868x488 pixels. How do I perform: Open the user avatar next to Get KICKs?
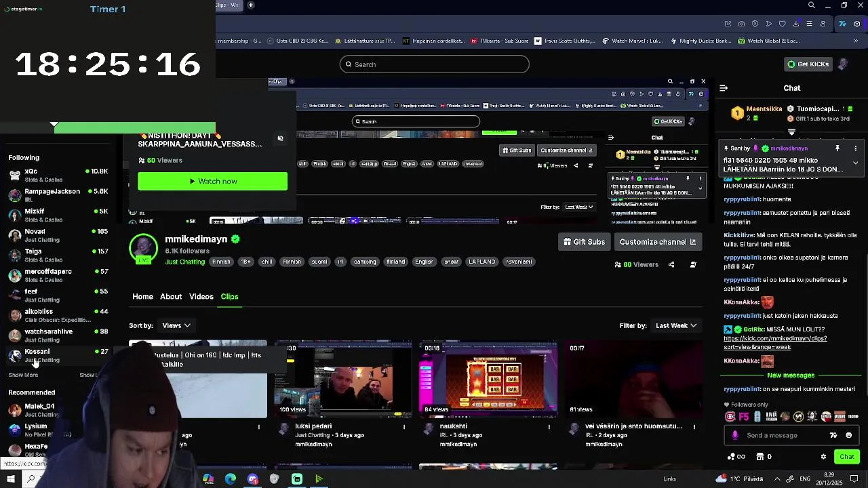tap(843, 64)
